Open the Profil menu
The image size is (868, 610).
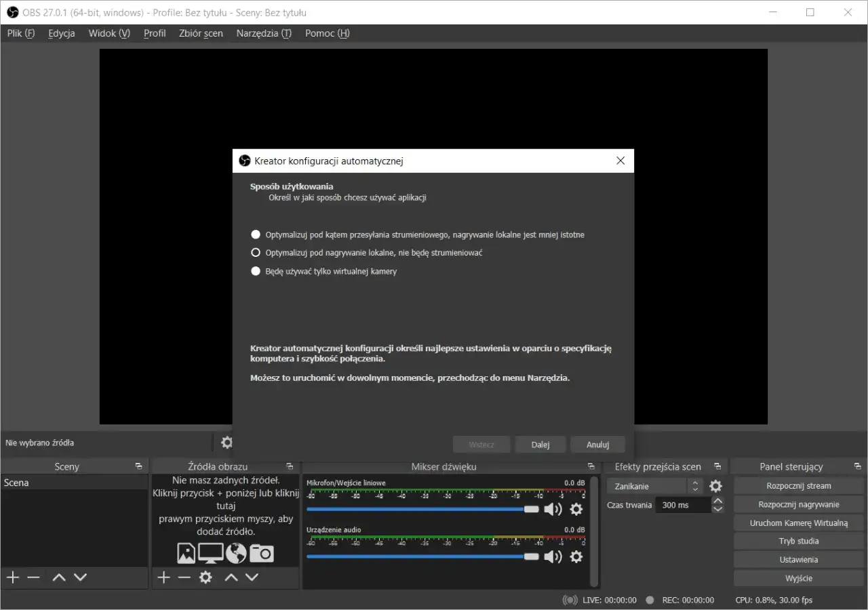coord(155,33)
